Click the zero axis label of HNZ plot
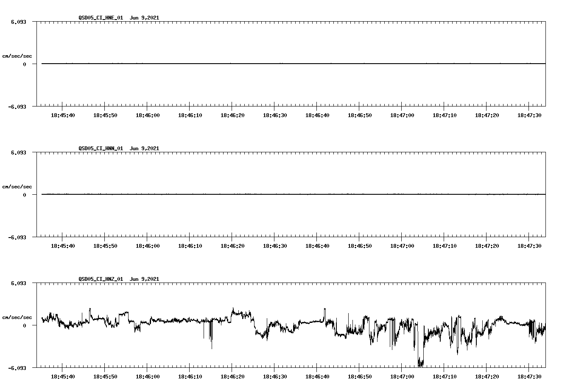 [x=25, y=326]
